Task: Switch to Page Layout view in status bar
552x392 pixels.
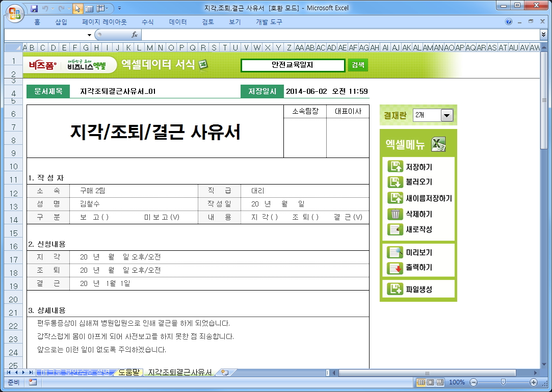Action: [430, 382]
